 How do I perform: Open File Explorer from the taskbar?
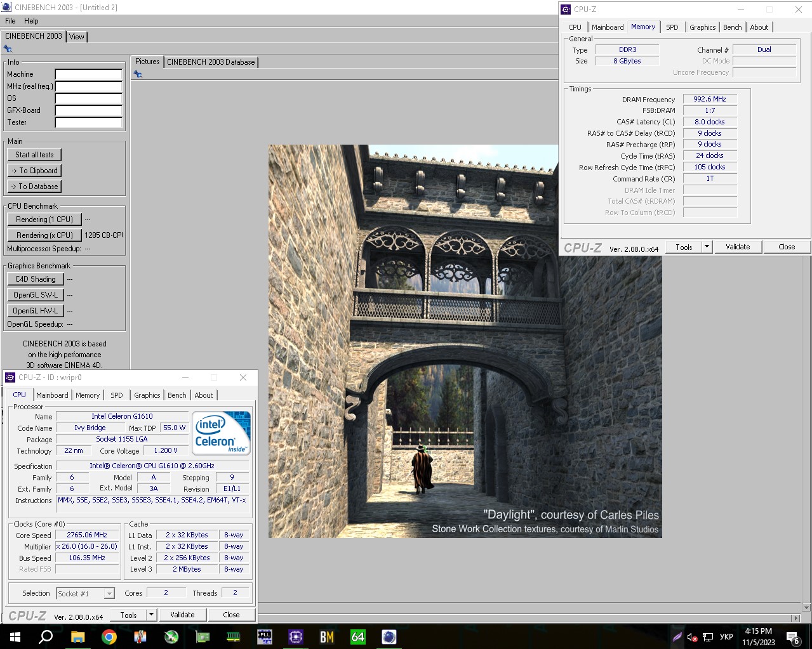77,636
